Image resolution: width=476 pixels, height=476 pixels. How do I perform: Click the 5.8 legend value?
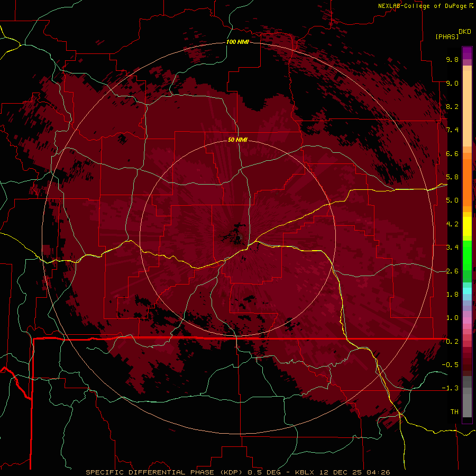pyautogui.click(x=452, y=177)
